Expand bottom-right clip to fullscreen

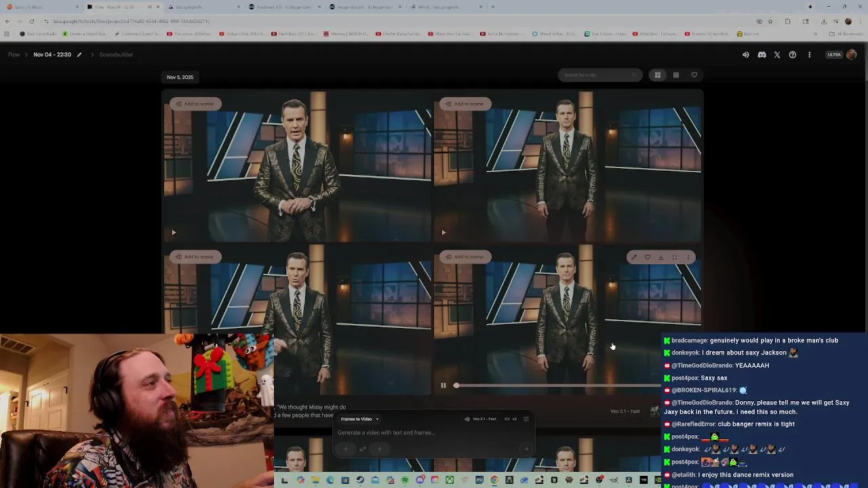[x=675, y=258]
